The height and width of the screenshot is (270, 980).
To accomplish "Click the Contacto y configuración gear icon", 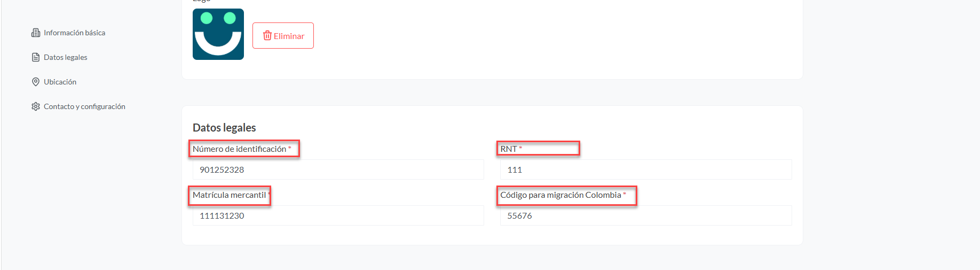I will [x=36, y=106].
